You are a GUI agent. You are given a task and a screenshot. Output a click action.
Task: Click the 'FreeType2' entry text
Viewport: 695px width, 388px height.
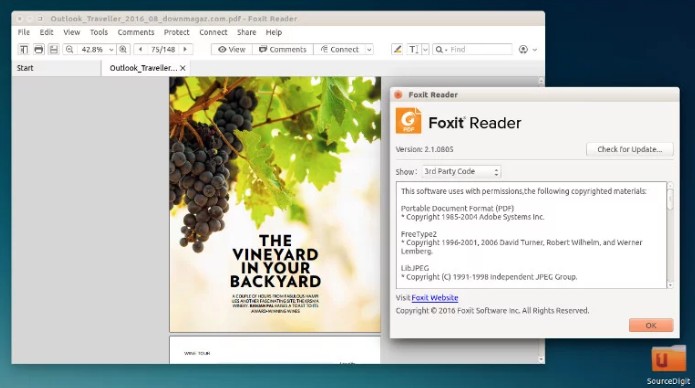coord(419,234)
